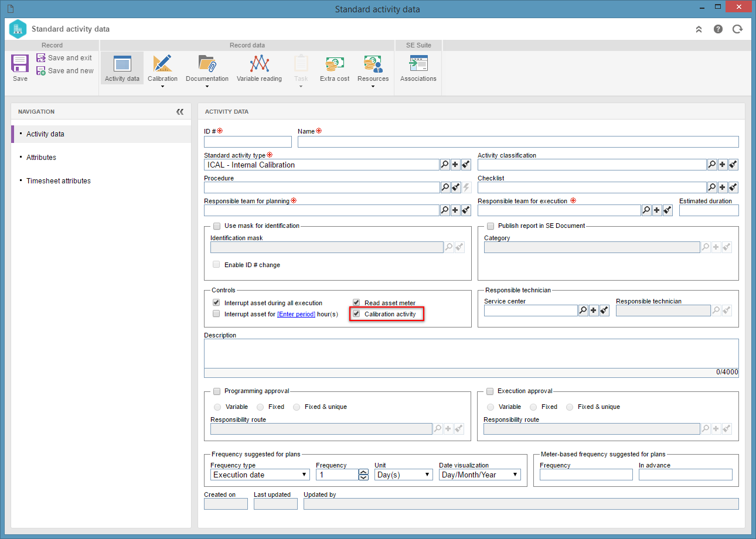The width and height of the screenshot is (756, 539).
Task: Open the Unit dropdown
Action: point(404,475)
